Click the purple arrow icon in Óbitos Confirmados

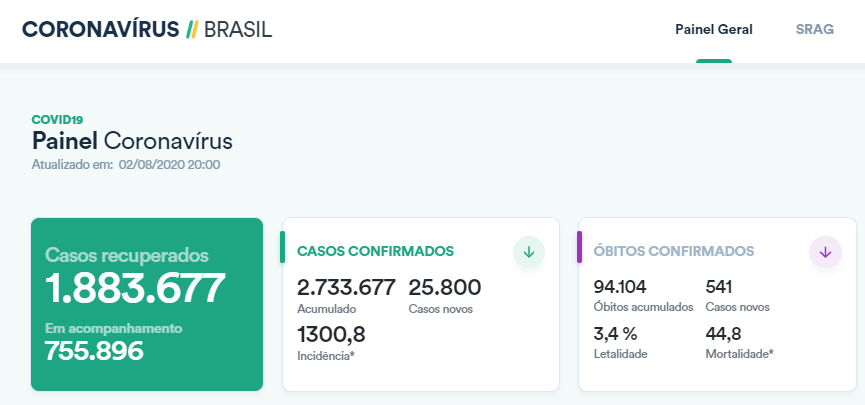point(824,252)
